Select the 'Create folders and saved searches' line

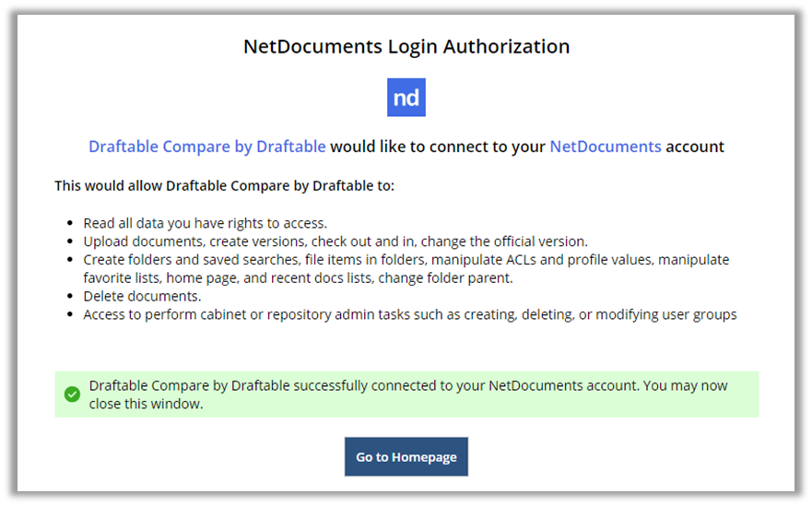pyautogui.click(x=406, y=260)
